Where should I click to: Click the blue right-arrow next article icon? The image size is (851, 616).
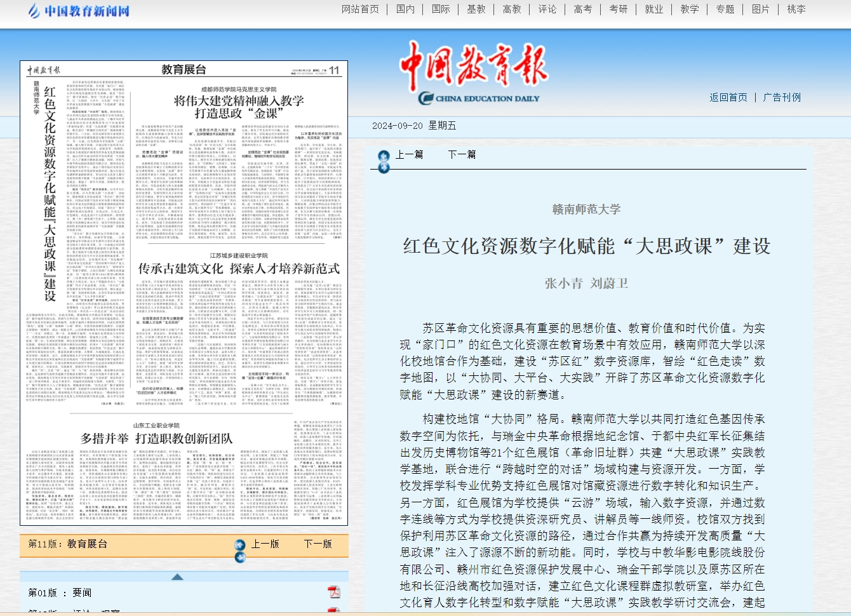coord(384,168)
